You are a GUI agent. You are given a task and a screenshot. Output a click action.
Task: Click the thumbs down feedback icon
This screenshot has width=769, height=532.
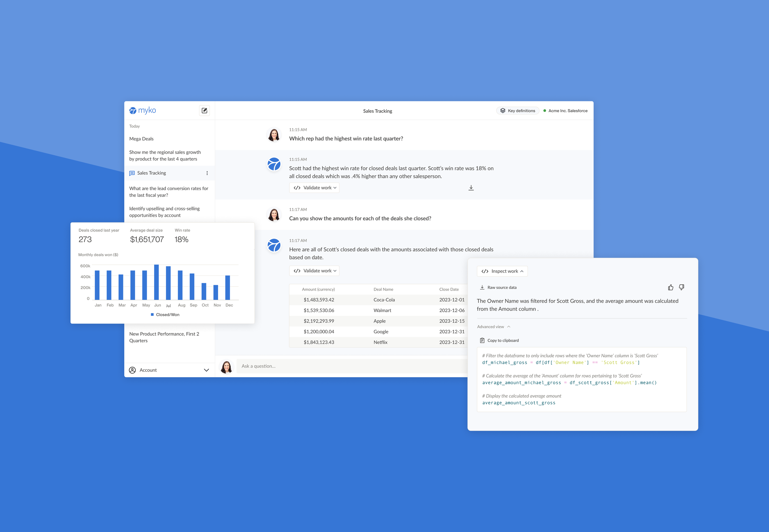[x=681, y=287]
